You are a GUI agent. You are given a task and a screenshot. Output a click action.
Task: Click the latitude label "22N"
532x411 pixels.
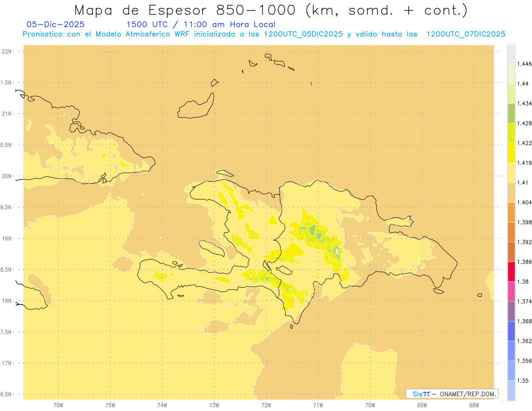point(7,51)
